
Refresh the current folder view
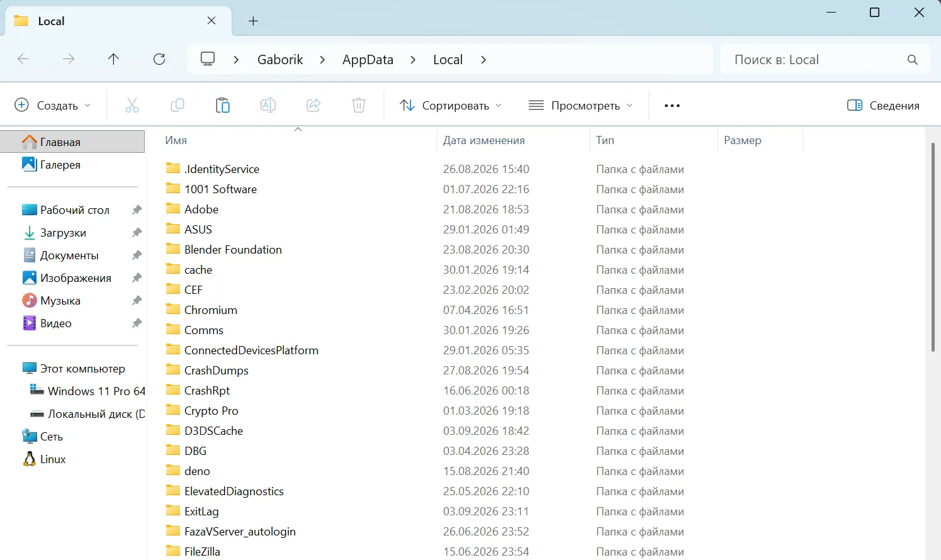[x=159, y=59]
